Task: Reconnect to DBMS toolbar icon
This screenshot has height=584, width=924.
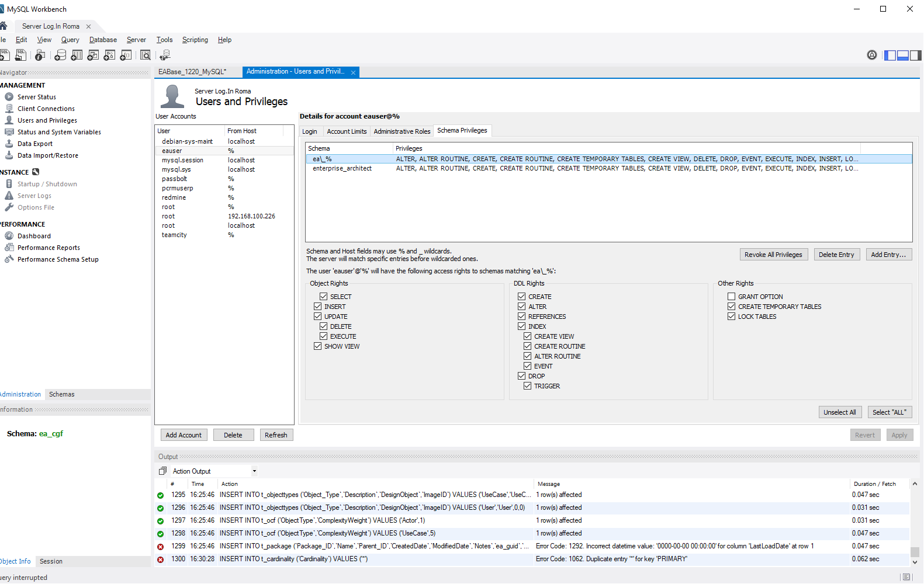Action: [165, 55]
